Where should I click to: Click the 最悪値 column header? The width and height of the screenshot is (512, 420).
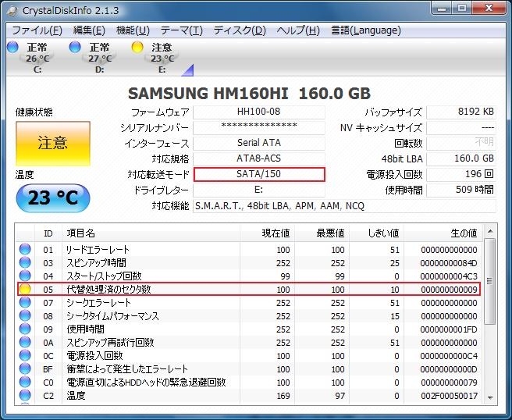pos(322,233)
